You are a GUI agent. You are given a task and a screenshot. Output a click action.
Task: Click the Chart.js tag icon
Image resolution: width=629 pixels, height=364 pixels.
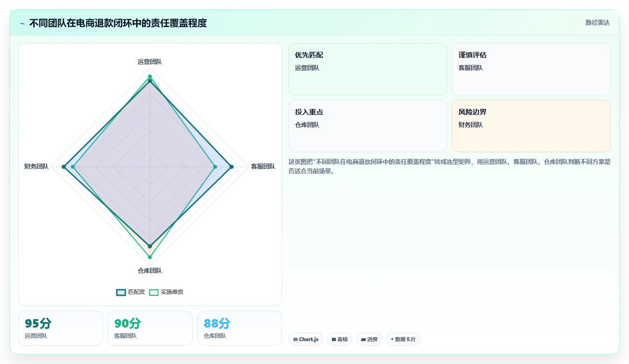296,340
